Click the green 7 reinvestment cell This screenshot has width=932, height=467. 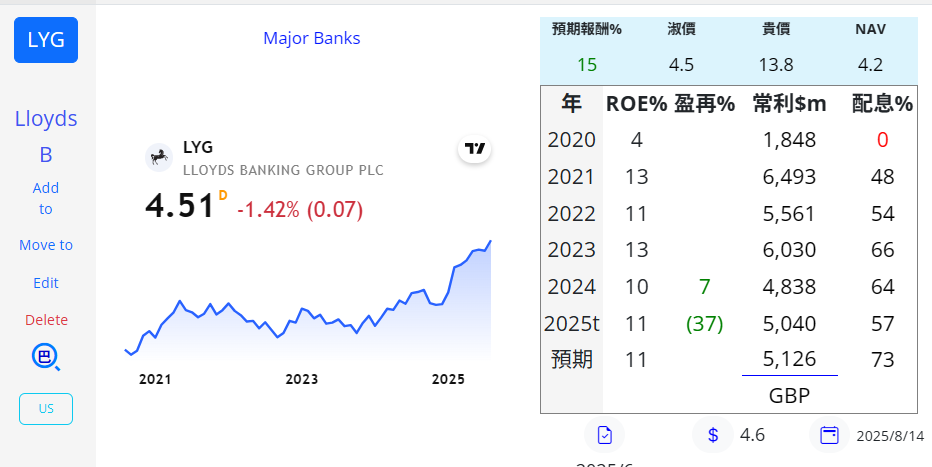click(x=704, y=287)
